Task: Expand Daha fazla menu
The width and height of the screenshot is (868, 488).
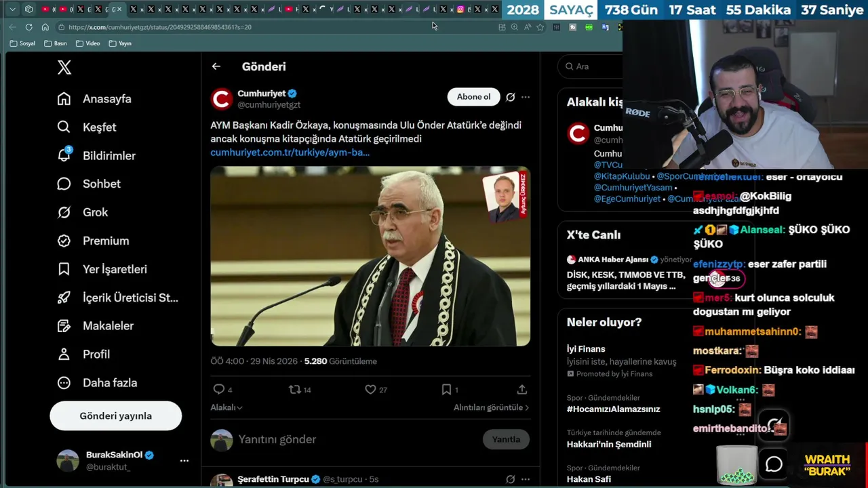Action: pyautogui.click(x=97, y=383)
